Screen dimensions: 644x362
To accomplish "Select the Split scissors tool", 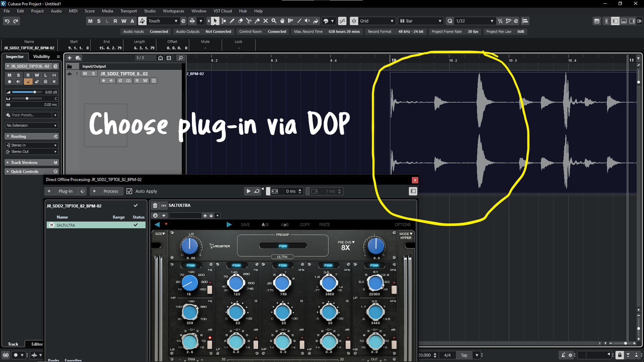I will (249, 21).
